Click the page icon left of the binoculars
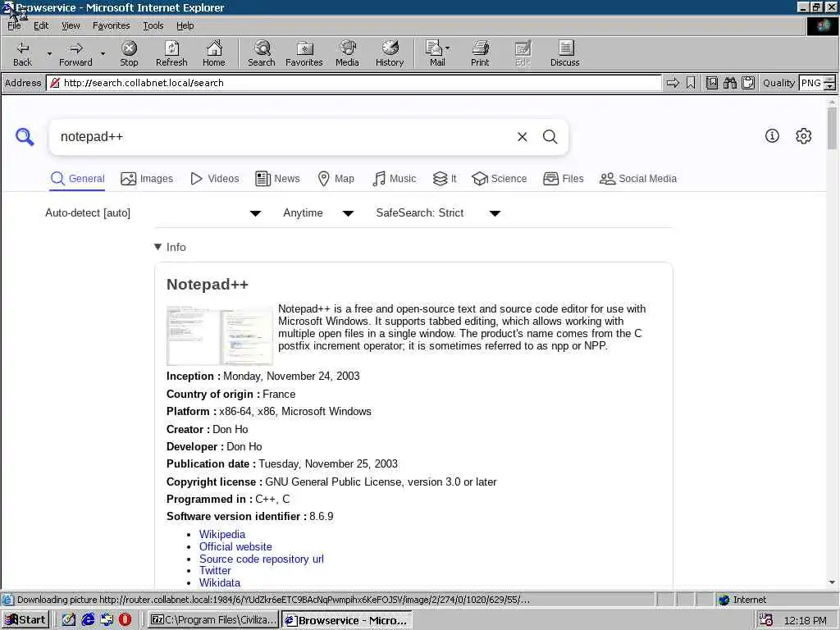Screen dimensions: 840x630 pyautogui.click(x=712, y=83)
